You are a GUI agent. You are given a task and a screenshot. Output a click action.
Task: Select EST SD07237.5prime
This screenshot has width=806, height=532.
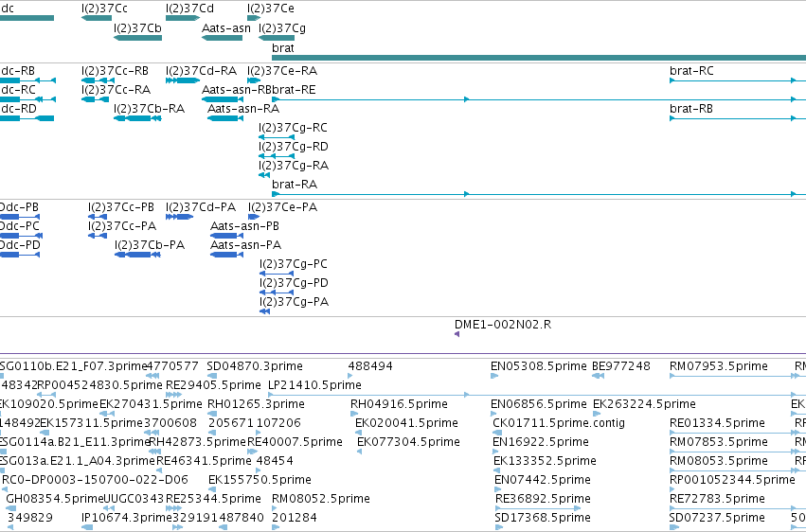[x=672, y=527]
